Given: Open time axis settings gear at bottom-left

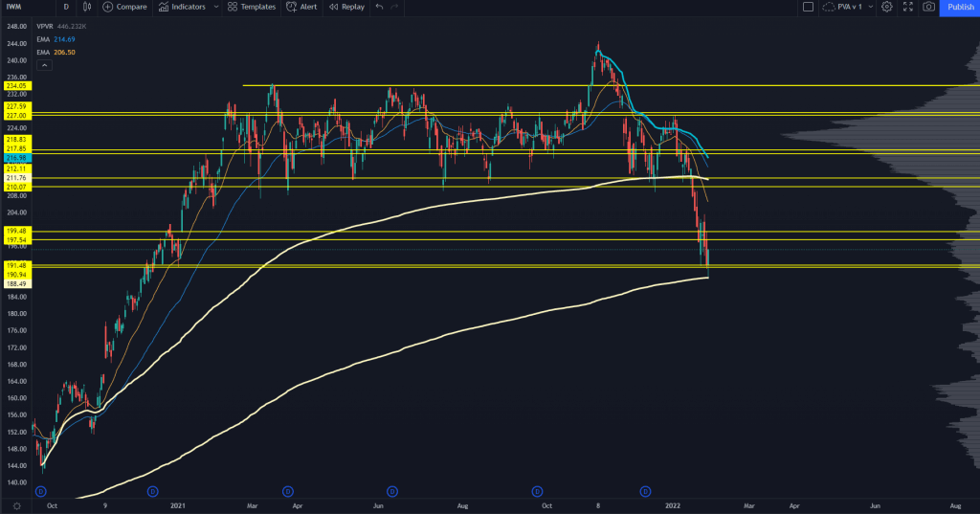Looking at the screenshot, I should [x=17, y=506].
